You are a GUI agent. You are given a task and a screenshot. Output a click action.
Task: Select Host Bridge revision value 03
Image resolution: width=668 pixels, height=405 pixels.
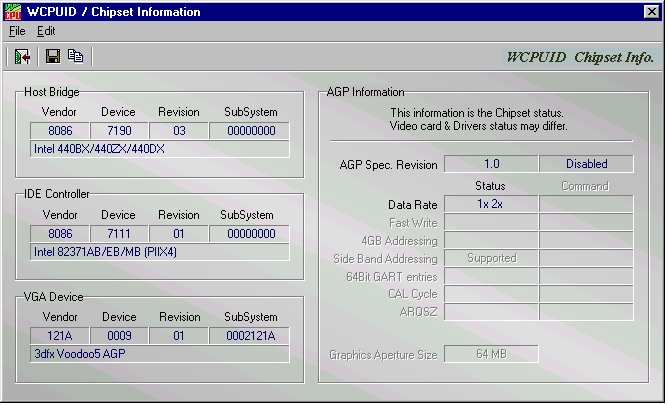[x=179, y=131]
